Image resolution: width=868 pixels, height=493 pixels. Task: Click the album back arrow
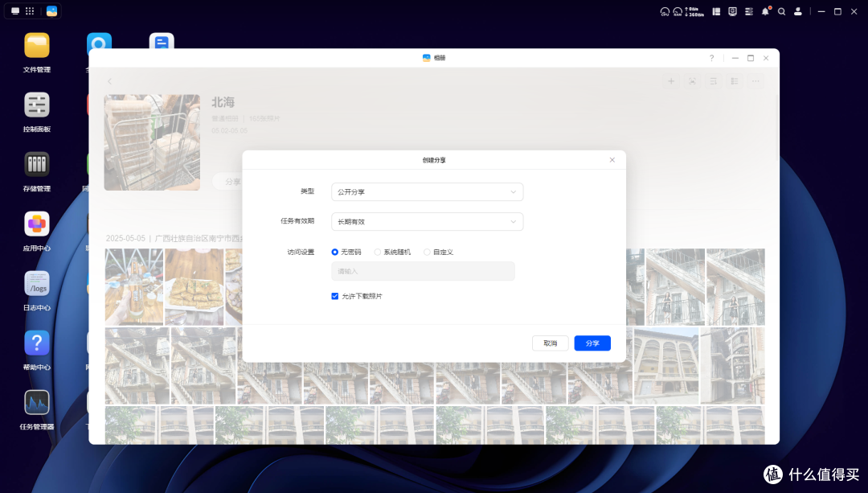click(109, 81)
